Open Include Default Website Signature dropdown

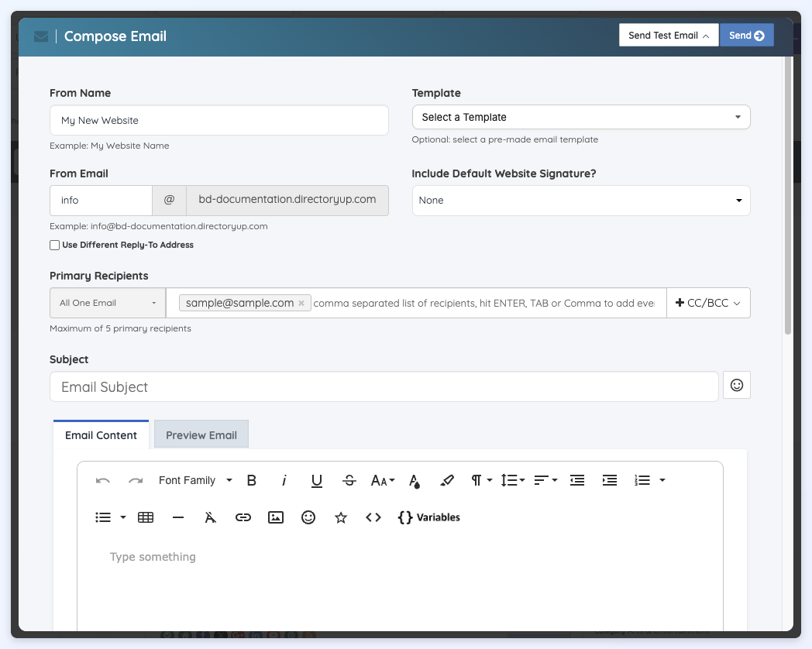pos(581,201)
